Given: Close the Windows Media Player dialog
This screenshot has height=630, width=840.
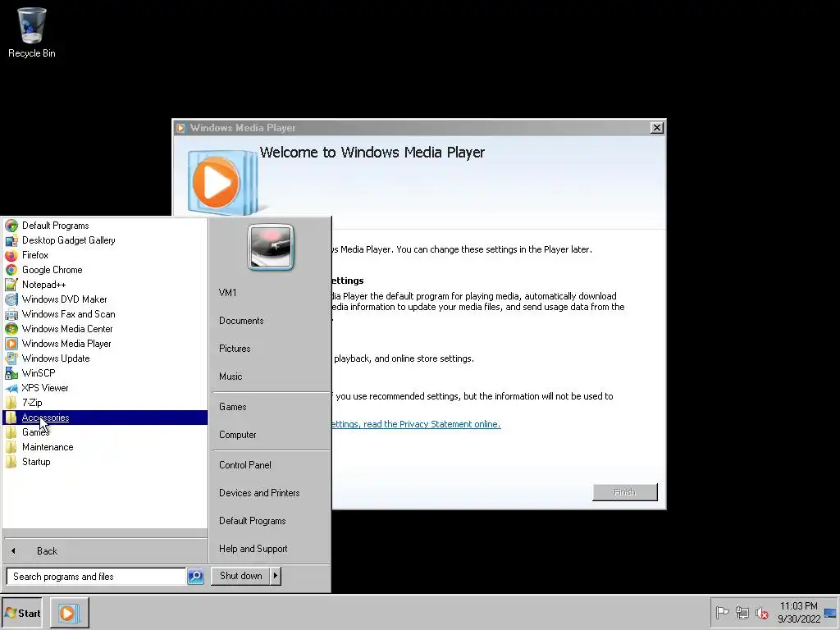Looking at the screenshot, I should pyautogui.click(x=657, y=128).
